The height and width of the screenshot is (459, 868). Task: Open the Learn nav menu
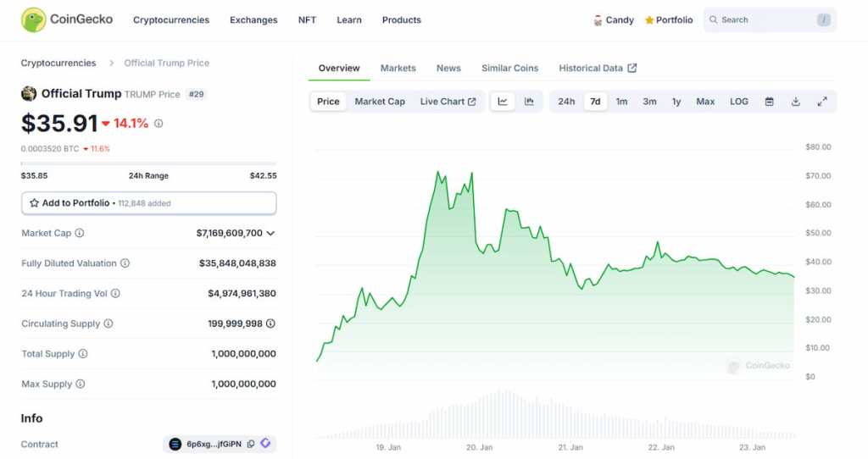coord(349,20)
